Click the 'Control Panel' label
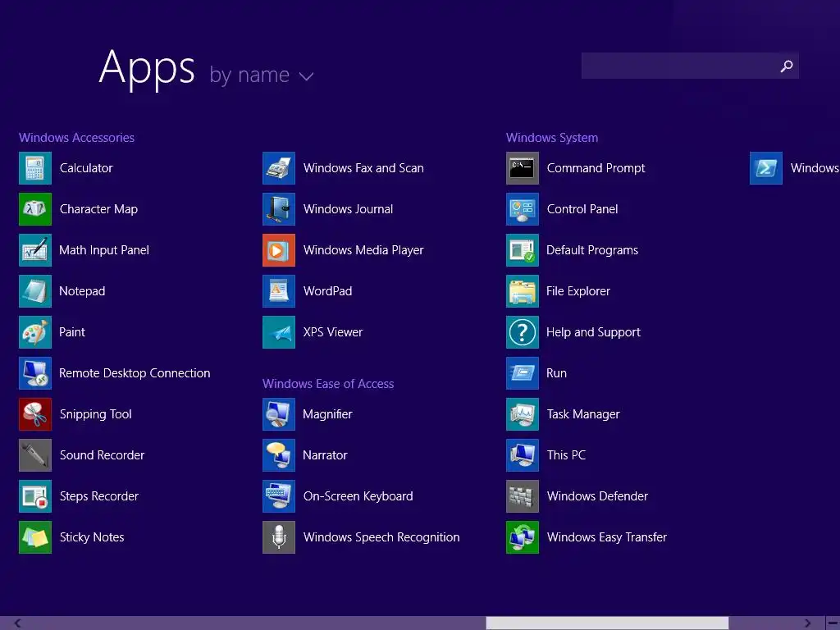840x630 pixels. click(582, 209)
